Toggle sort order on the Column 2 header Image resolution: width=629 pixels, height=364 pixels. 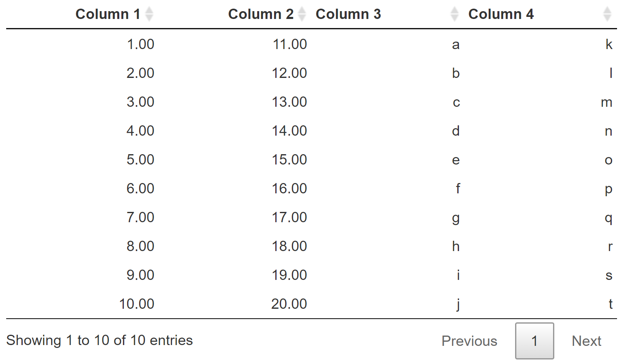tap(261, 14)
